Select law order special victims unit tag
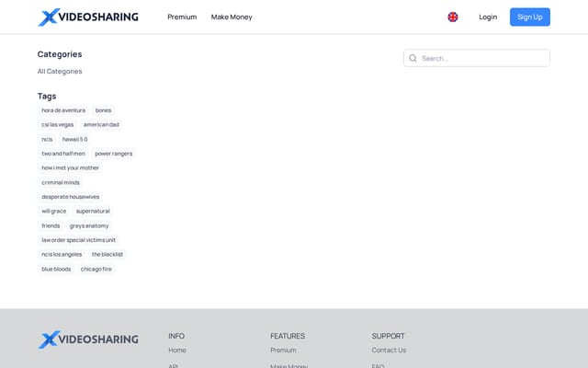Image resolution: width=588 pixels, height=368 pixels. tap(78, 240)
